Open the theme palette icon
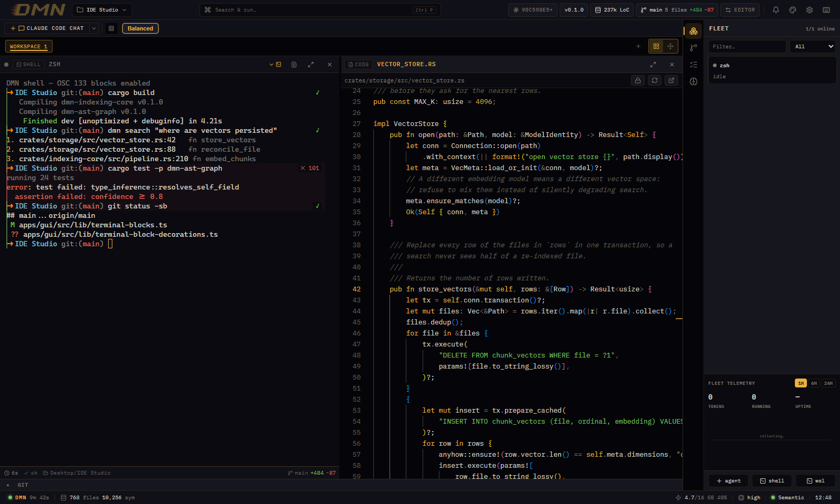This screenshot has width=840, height=504. (x=793, y=10)
